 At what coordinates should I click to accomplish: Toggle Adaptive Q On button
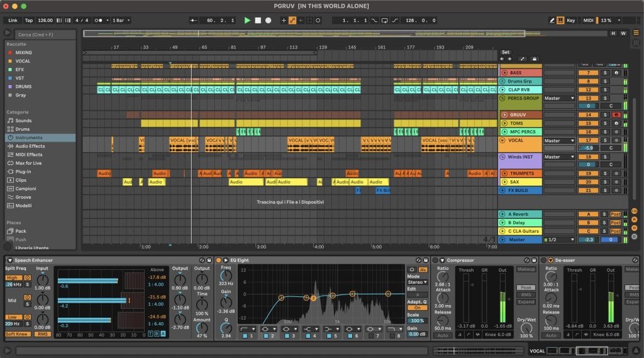418,308
